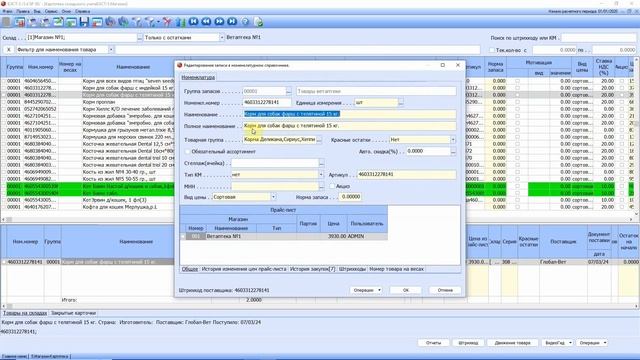Click the Норма запаса field in dialog

point(351,197)
